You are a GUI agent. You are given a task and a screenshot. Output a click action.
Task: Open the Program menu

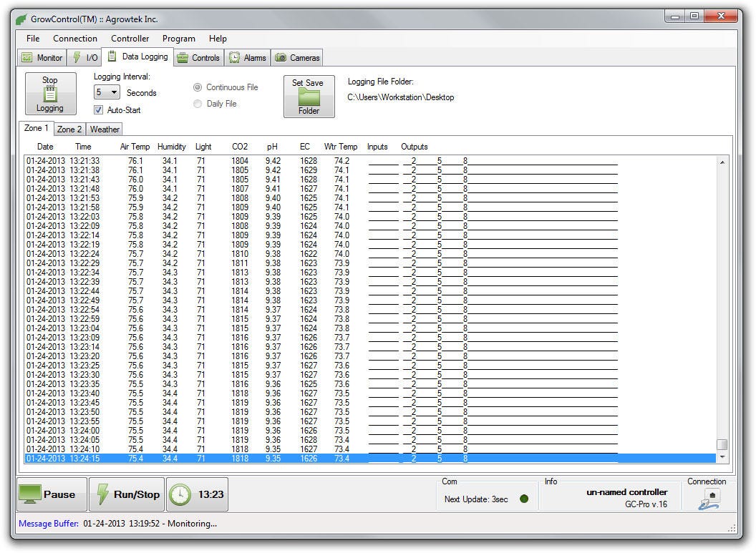[x=178, y=39]
